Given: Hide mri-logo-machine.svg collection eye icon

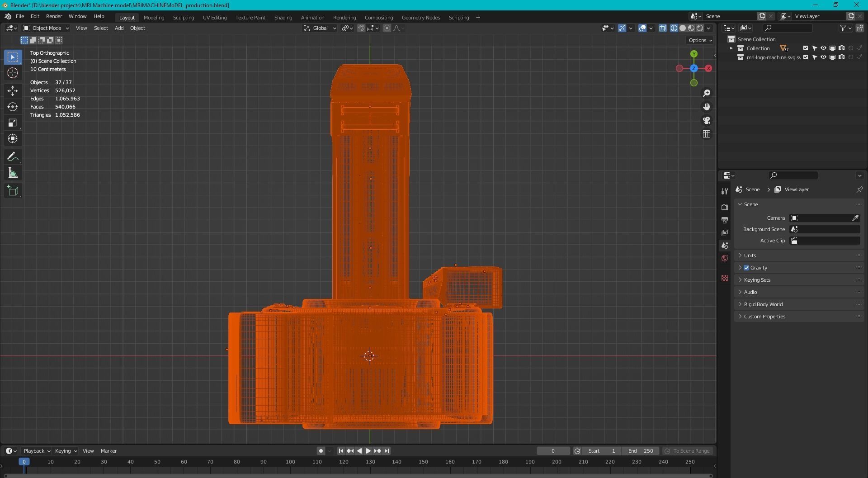Looking at the screenshot, I should (x=823, y=57).
